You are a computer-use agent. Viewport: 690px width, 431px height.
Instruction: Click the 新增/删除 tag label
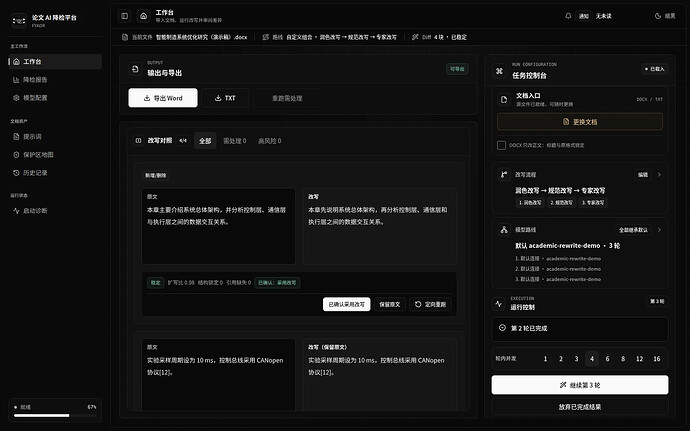(156, 175)
